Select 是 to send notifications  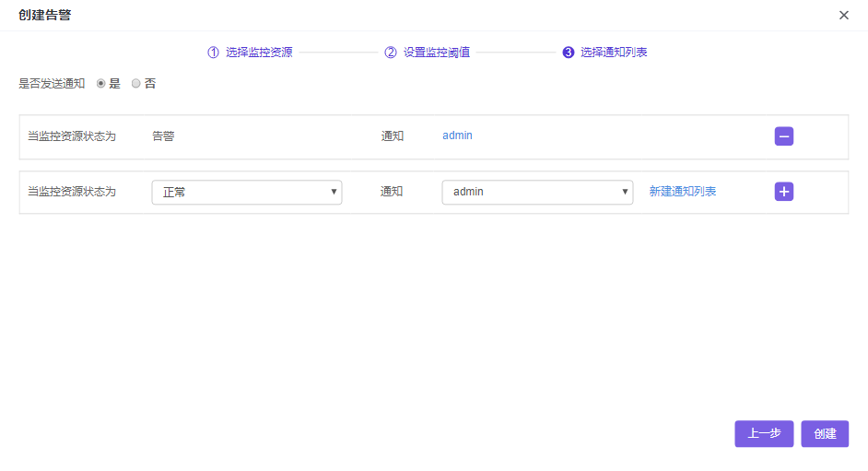[x=101, y=84]
